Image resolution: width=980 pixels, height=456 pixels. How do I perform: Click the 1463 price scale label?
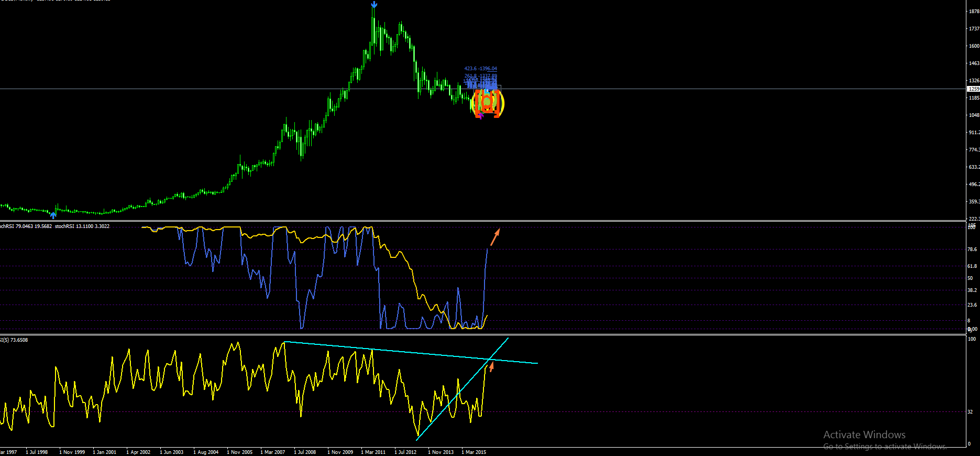(974, 63)
